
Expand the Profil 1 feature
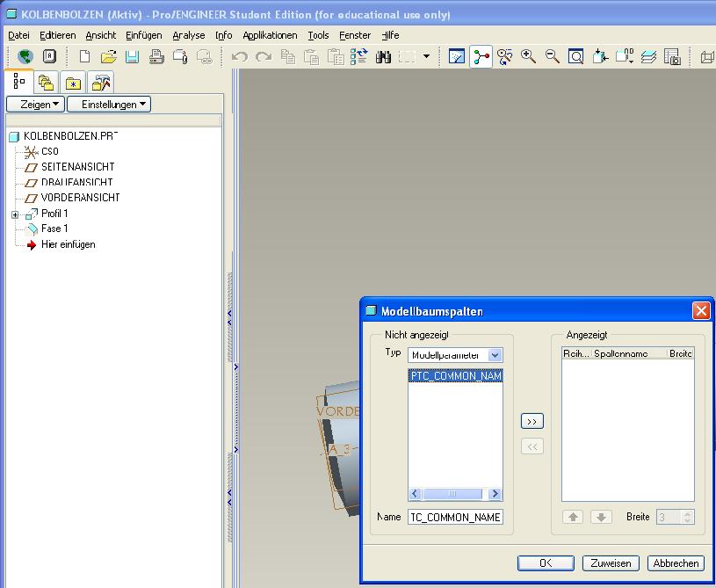click(x=15, y=214)
